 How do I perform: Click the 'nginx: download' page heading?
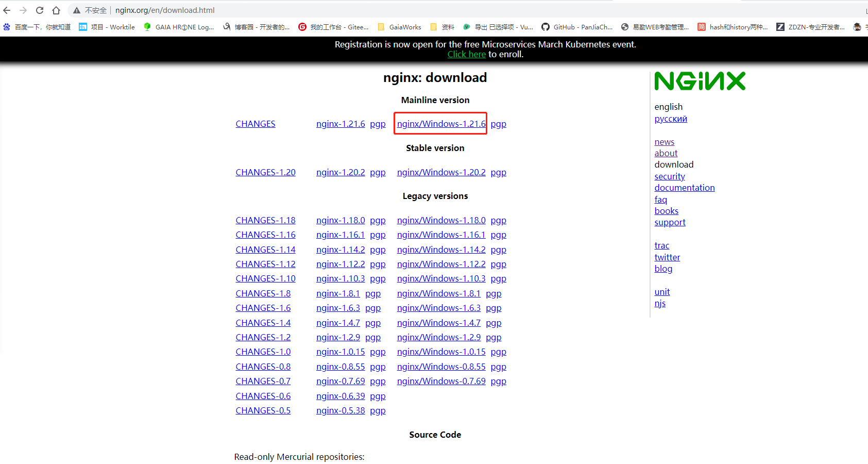[435, 77]
